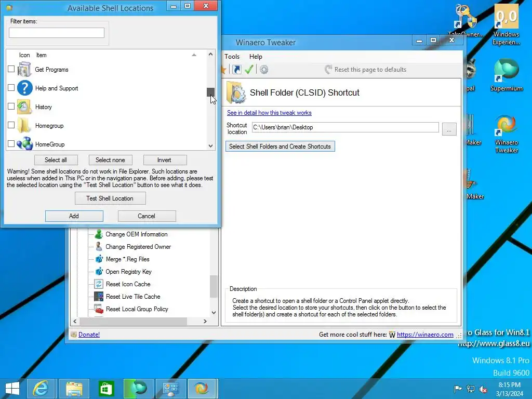Open the Donate! link

click(89, 335)
